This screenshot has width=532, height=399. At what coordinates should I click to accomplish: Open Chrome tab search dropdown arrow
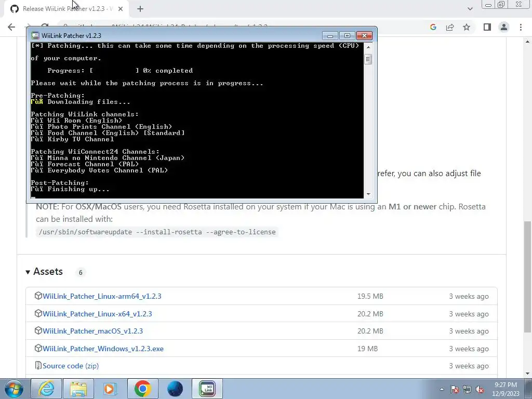click(470, 9)
